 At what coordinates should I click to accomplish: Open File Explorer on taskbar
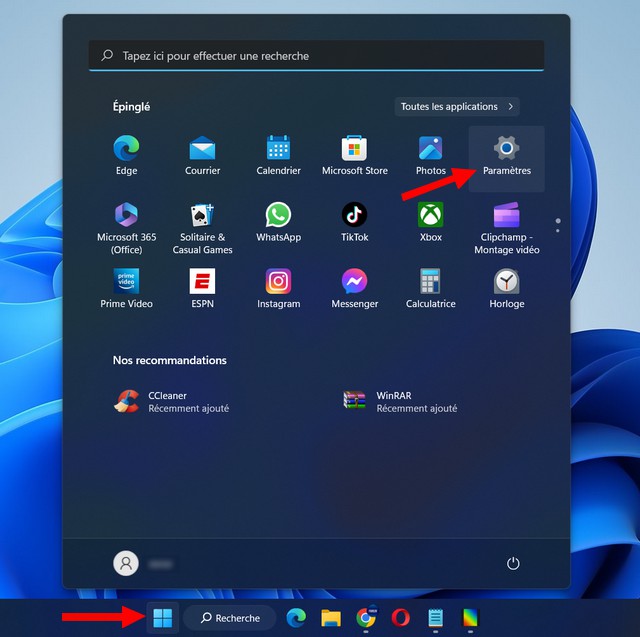tap(331, 618)
